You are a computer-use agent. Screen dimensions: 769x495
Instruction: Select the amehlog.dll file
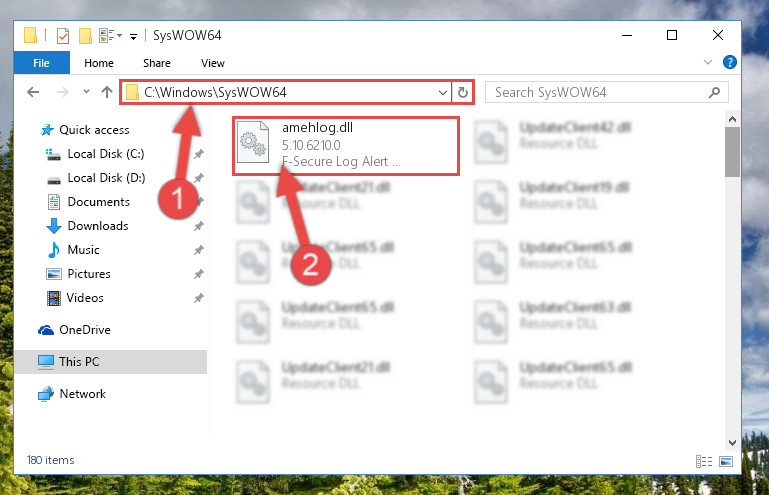[x=346, y=146]
